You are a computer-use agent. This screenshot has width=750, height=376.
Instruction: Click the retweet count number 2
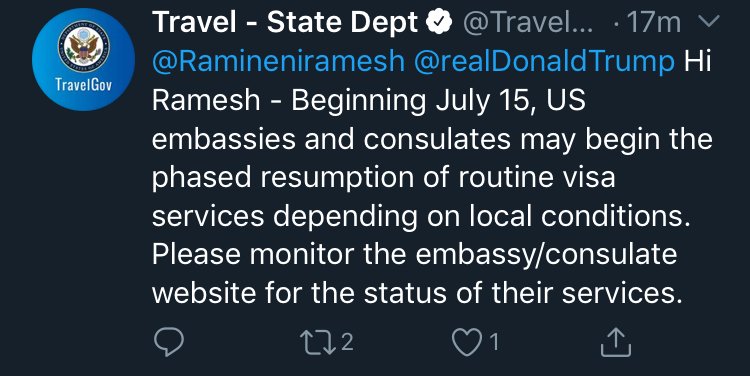click(347, 342)
